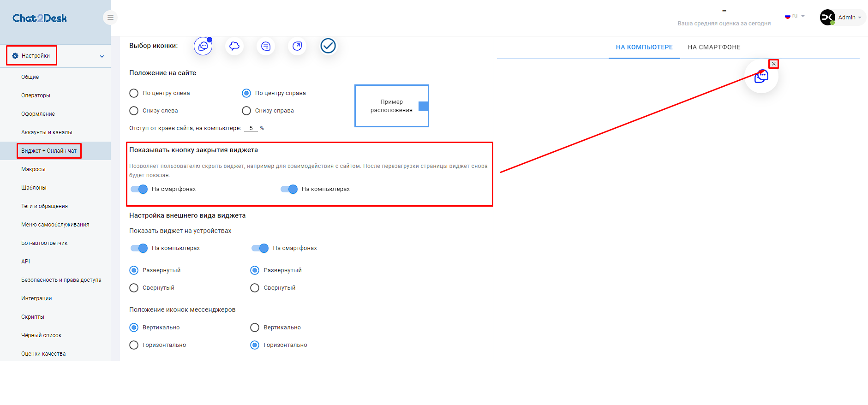Image resolution: width=868 pixels, height=405 pixels.
Task: Toggle close button display 'На компьютерах'
Action: click(289, 189)
